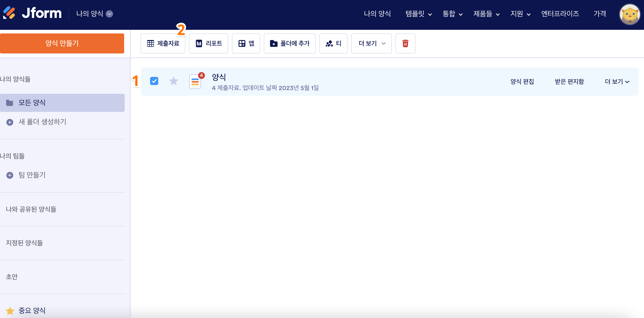Open toolbar 더 보기 dropdown

click(371, 43)
